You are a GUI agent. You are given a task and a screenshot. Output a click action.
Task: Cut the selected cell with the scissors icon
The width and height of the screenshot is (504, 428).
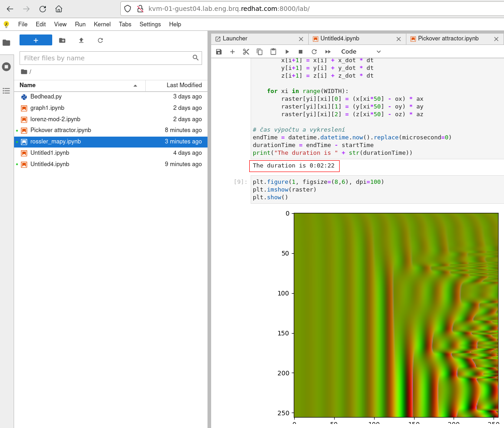246,52
